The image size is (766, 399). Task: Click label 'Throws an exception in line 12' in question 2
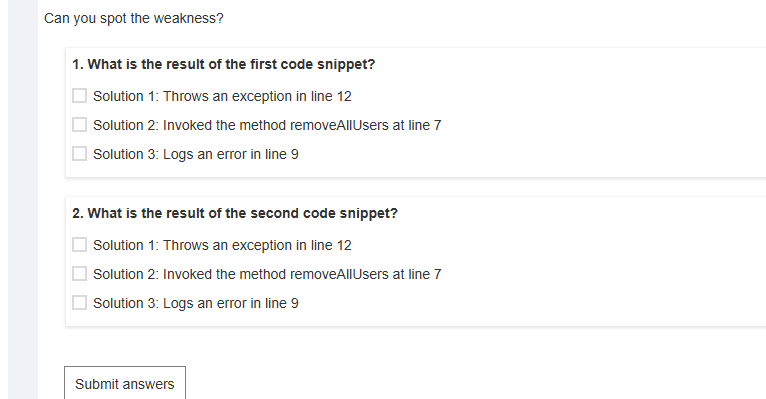(257, 245)
